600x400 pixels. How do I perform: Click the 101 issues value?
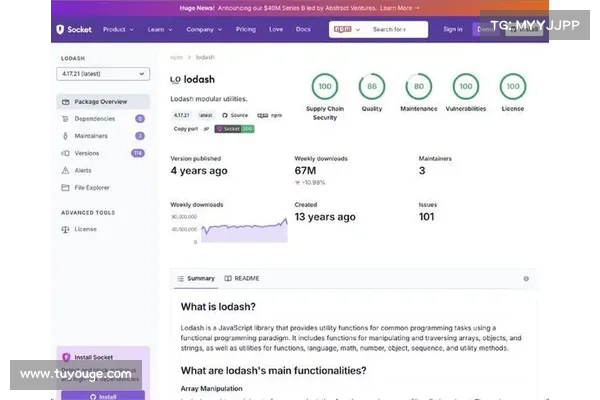coord(426,217)
